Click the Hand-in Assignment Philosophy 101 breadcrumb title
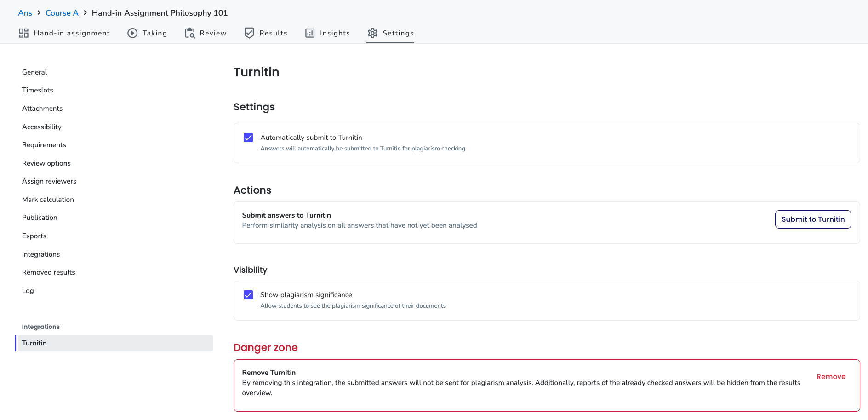868x420 pixels. click(x=160, y=13)
